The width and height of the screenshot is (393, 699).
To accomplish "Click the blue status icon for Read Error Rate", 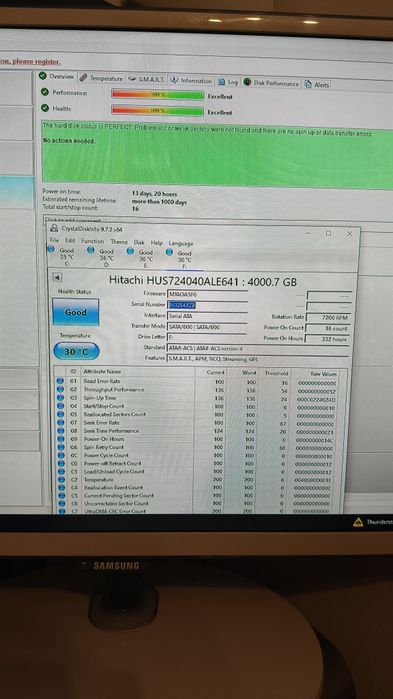I will tap(60, 381).
